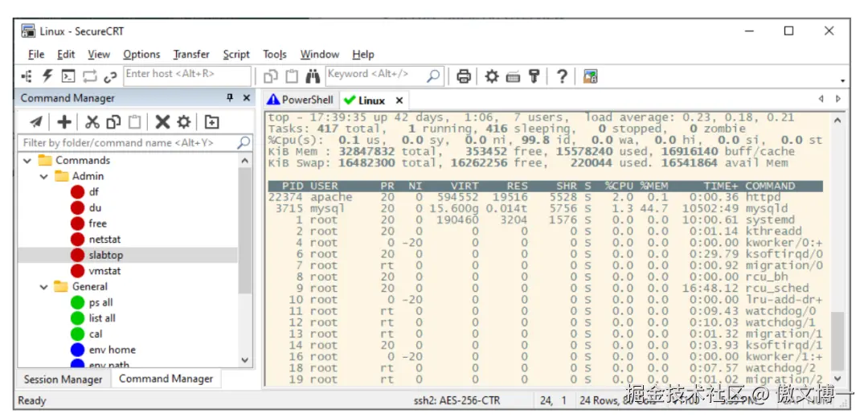This screenshot has width=868, height=418.
Task: Collapse the Admin folder in the tree
Action: click(44, 176)
